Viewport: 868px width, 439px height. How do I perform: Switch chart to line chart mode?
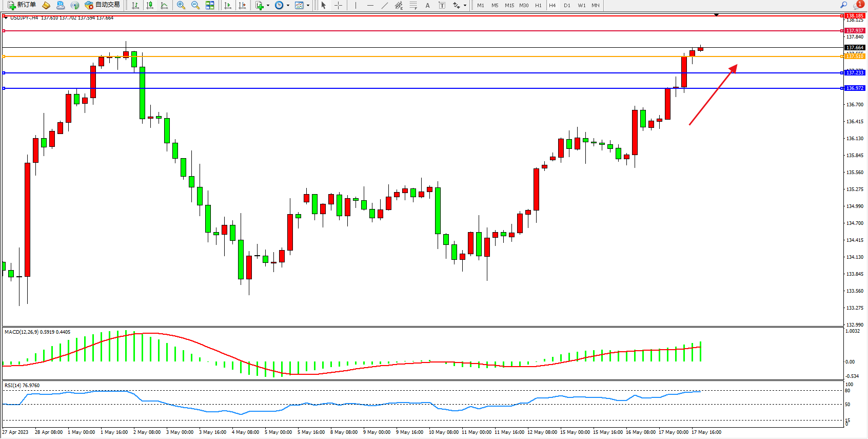tap(164, 5)
